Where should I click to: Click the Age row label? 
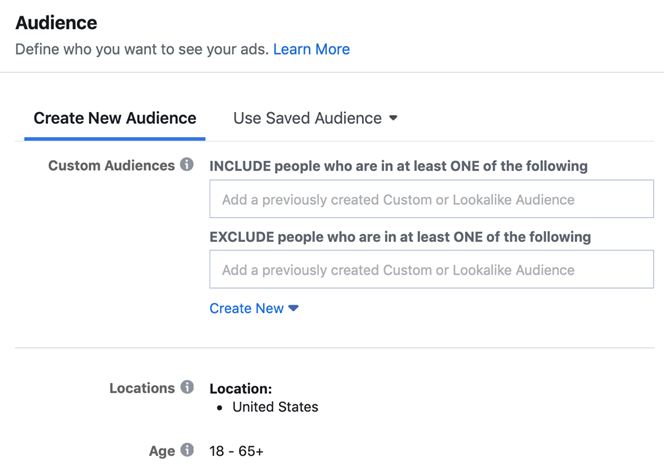(162, 451)
